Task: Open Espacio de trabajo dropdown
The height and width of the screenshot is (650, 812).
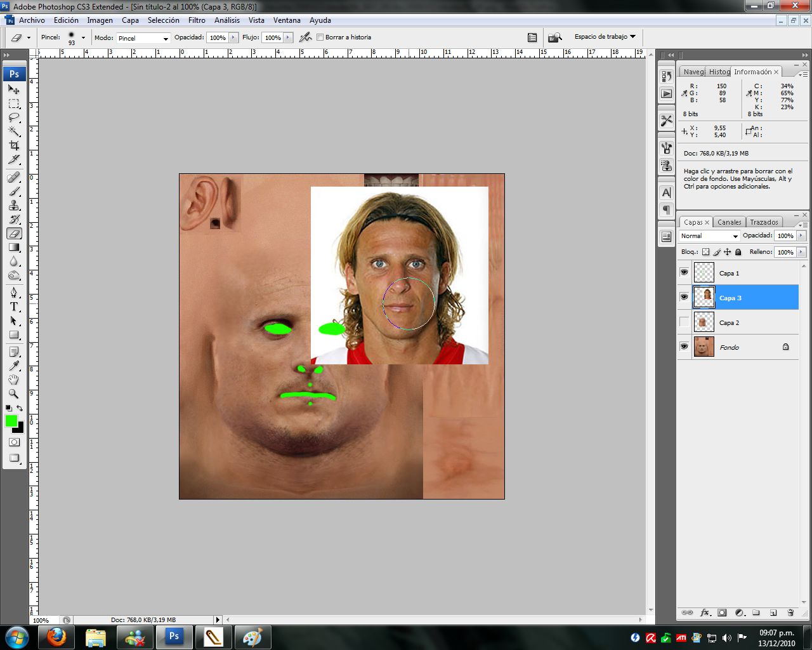Action: click(605, 37)
